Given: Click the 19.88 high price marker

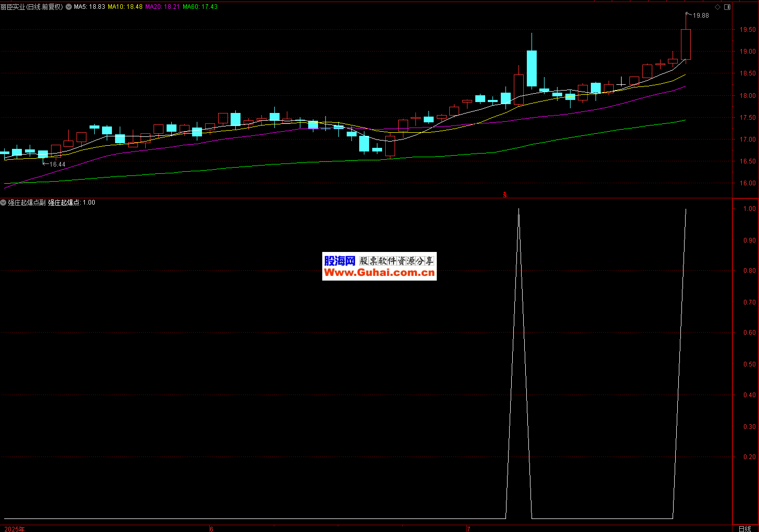Looking at the screenshot, I should click(x=701, y=16).
